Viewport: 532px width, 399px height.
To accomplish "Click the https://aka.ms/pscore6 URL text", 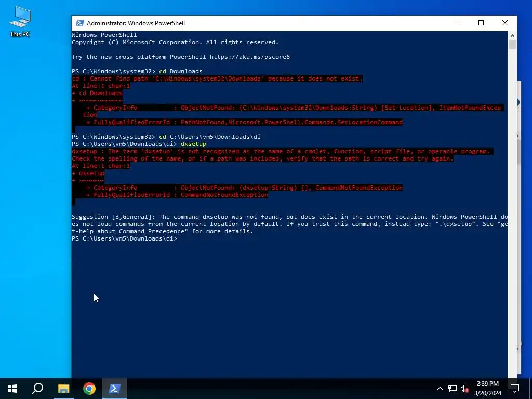I will tap(250, 57).
